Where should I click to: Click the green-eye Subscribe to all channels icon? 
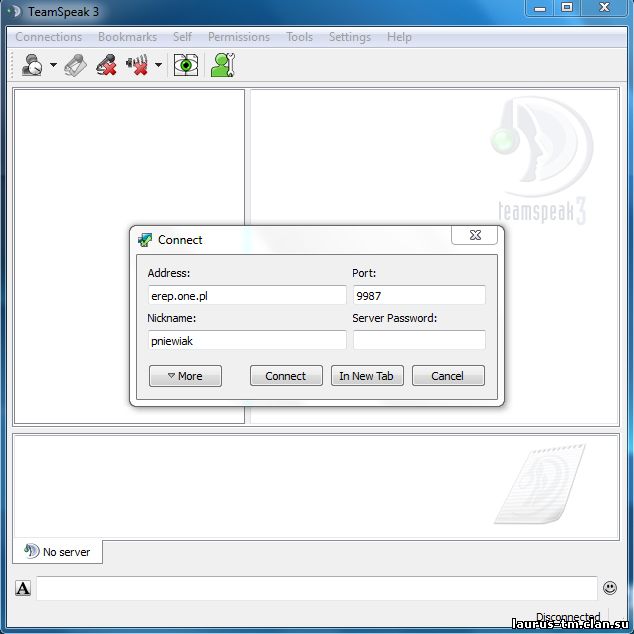point(186,65)
